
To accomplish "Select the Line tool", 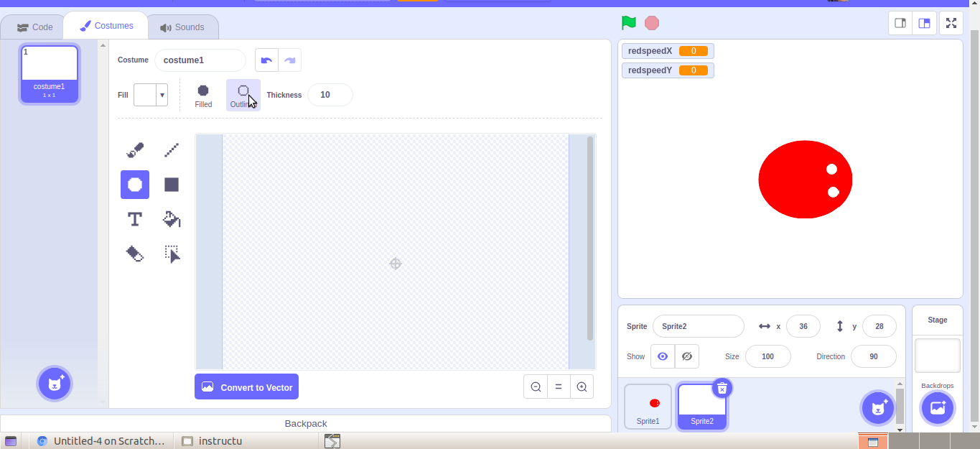I will point(171,149).
